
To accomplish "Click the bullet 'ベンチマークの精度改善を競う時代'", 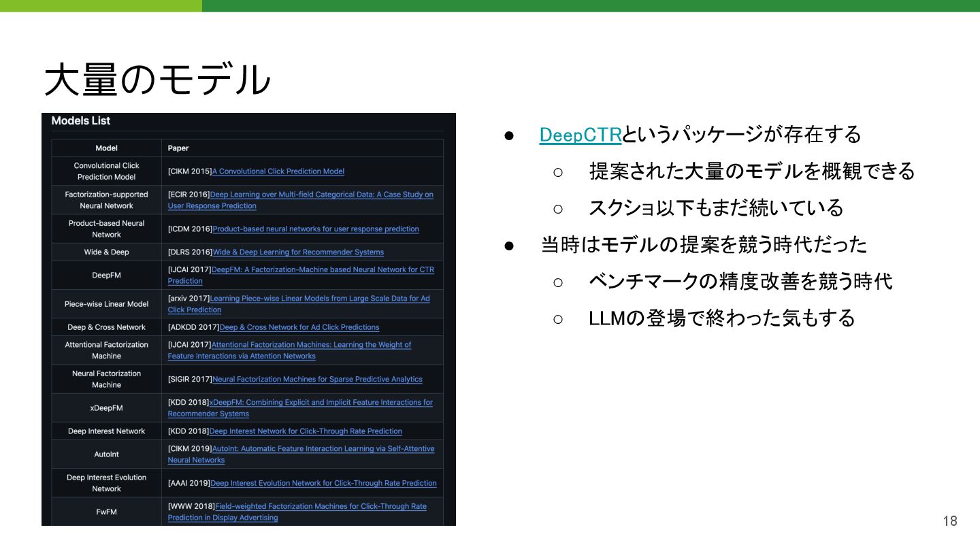I will pos(740,282).
